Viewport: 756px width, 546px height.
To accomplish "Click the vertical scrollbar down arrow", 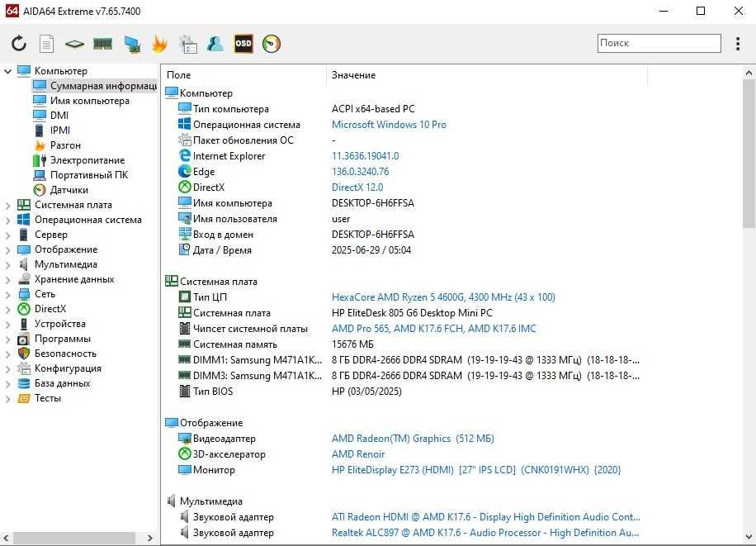I will (749, 536).
